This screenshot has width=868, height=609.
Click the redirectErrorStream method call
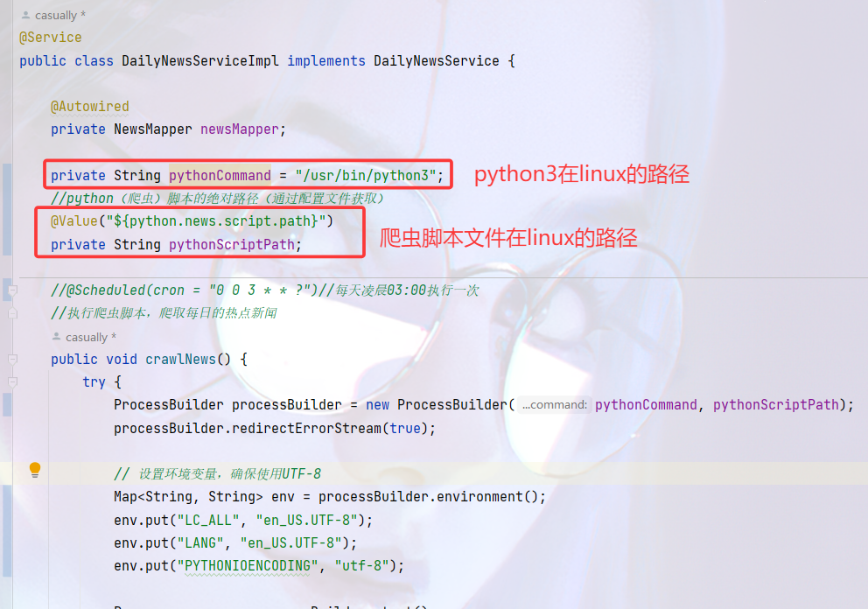point(306,428)
